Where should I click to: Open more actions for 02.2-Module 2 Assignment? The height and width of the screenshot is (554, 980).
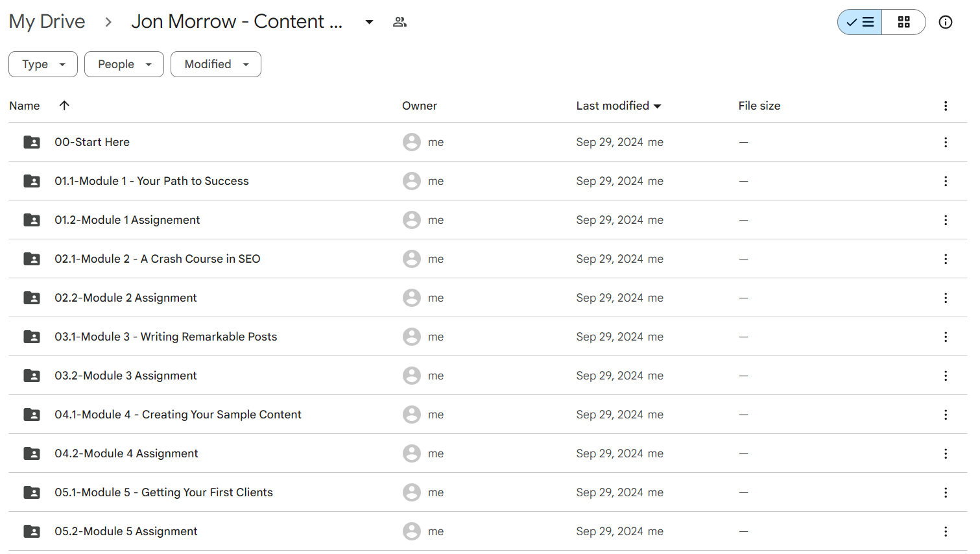(x=946, y=298)
